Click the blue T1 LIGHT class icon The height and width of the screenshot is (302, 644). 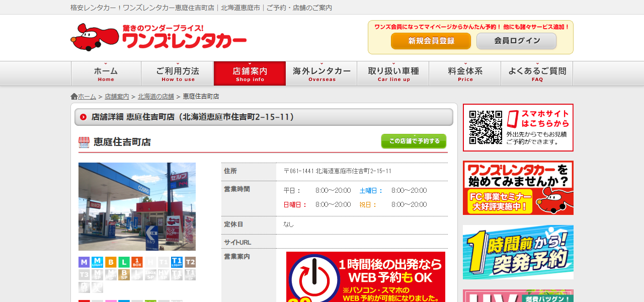177,262
